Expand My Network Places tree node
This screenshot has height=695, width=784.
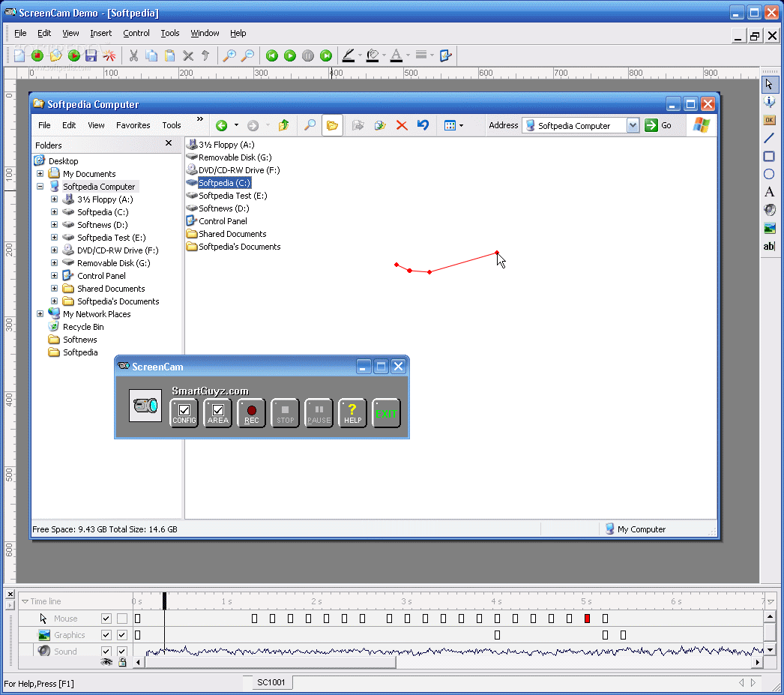pyautogui.click(x=40, y=314)
